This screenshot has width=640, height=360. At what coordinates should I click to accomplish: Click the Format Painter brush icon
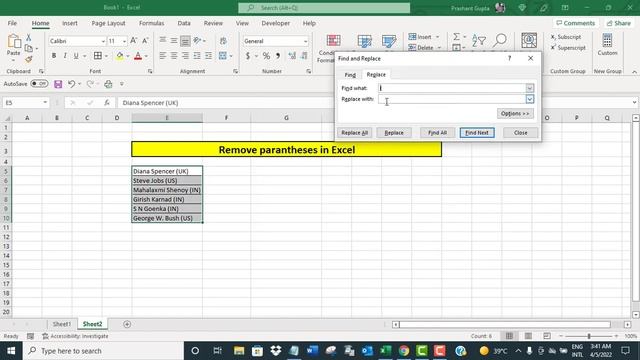coord(29,59)
